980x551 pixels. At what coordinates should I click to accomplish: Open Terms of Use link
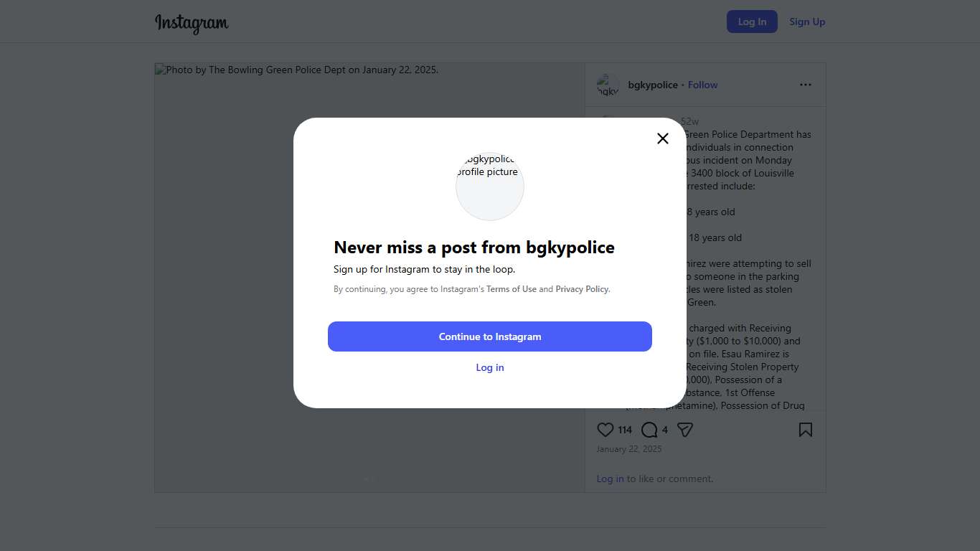pyautogui.click(x=512, y=289)
